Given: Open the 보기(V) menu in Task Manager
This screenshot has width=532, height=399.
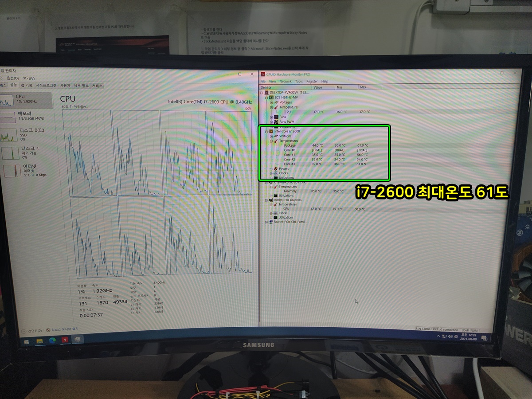Looking at the screenshot, I should point(29,78).
